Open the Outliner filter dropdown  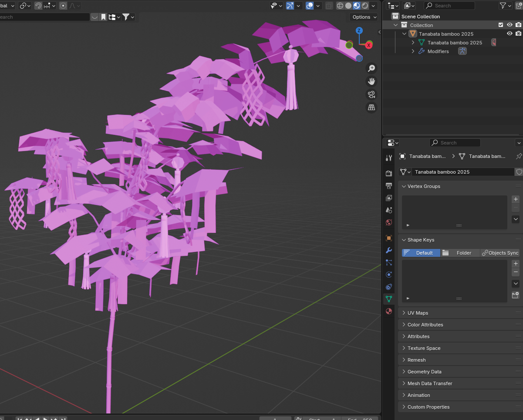tap(506, 6)
